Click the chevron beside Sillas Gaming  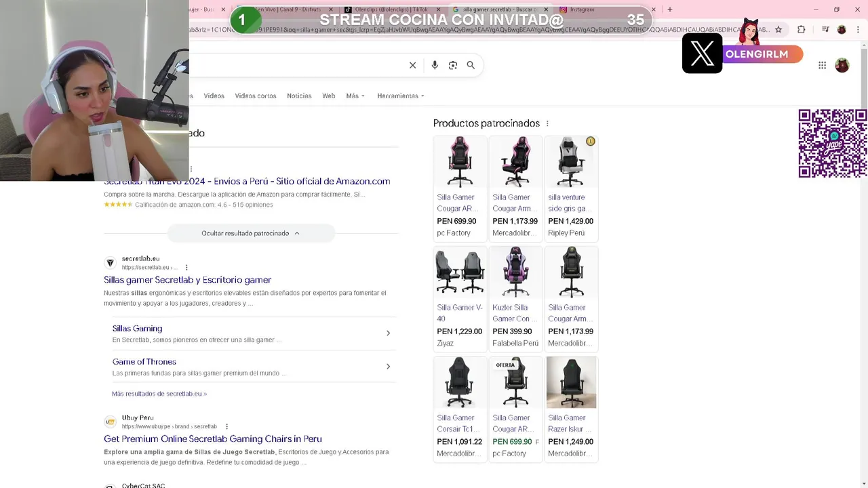tap(388, 333)
